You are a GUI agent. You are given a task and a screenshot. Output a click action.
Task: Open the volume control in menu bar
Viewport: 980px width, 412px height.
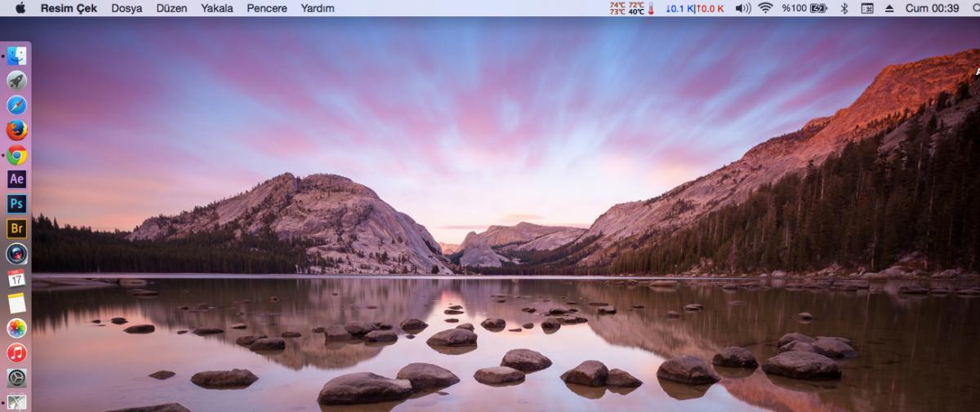point(742,8)
